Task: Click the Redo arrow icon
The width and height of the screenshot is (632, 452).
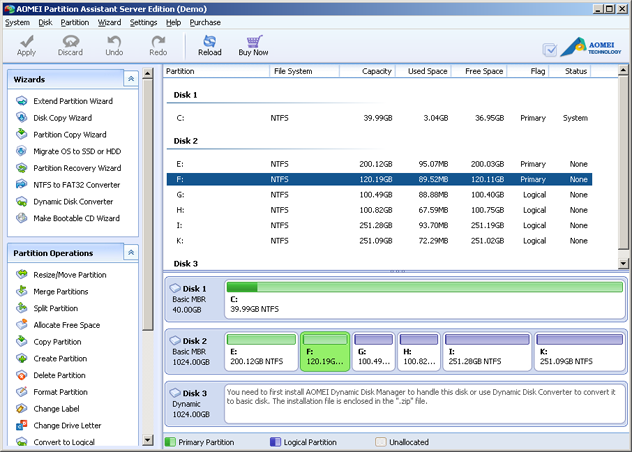Action: 158,41
